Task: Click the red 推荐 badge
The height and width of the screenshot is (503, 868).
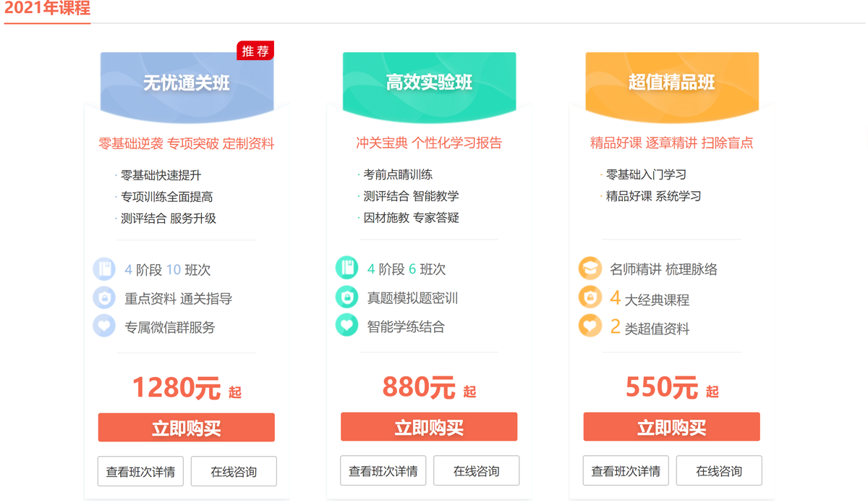Action: [255, 51]
